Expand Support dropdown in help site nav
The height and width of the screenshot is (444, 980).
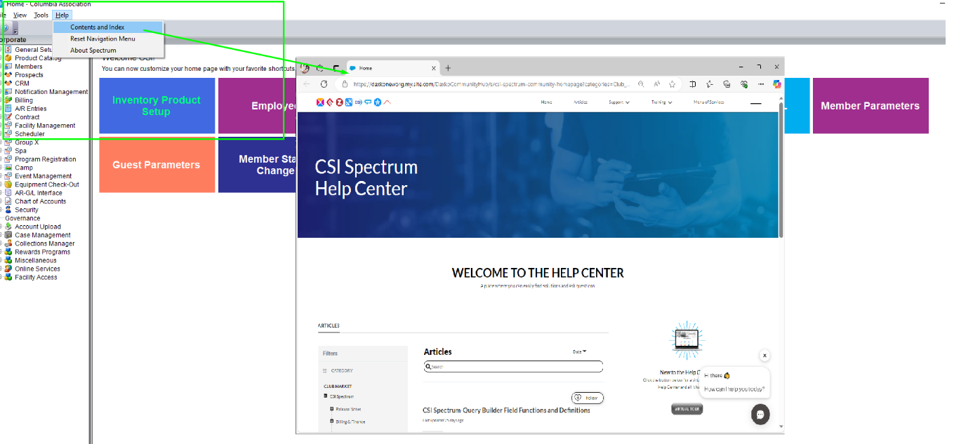(618, 102)
